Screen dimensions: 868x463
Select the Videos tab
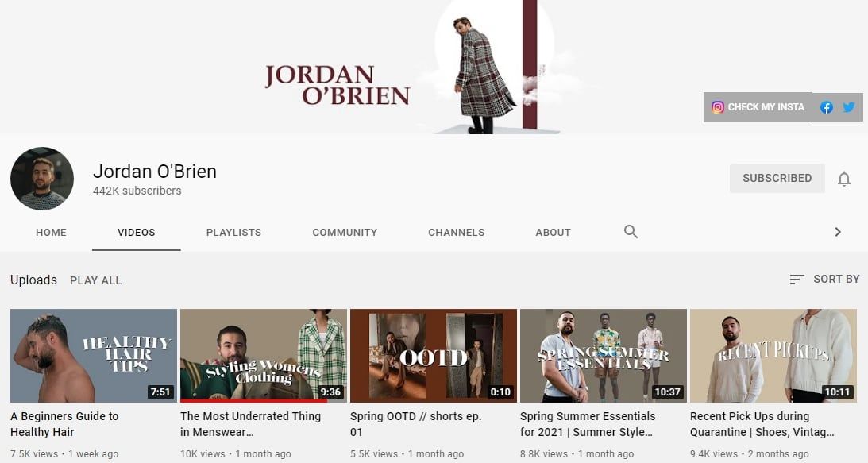[x=136, y=233]
